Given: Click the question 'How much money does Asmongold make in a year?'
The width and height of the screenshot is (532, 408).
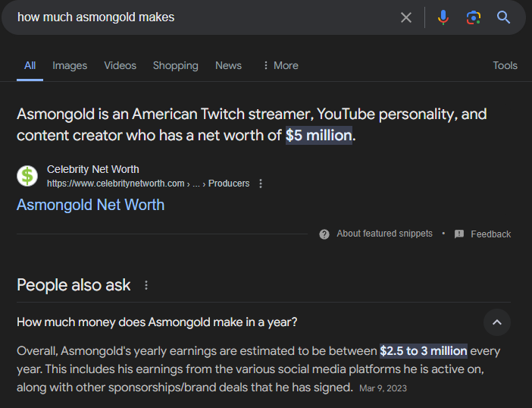Looking at the screenshot, I should [x=157, y=322].
